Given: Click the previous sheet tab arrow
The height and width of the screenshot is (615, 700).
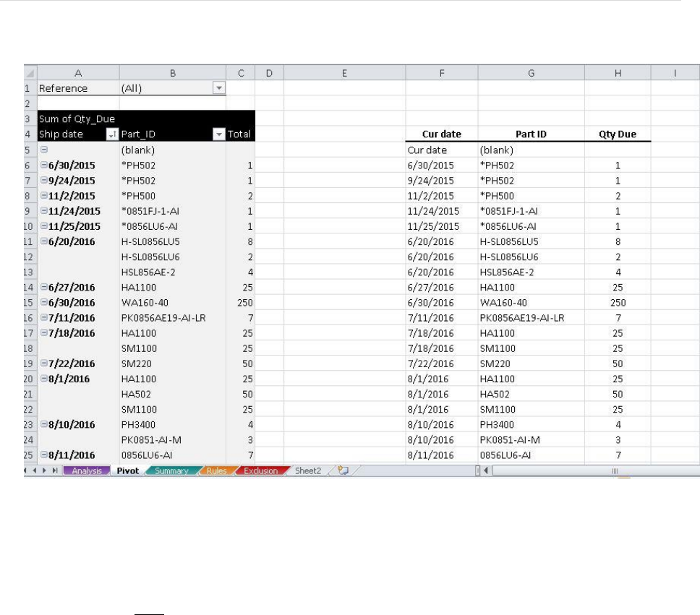Looking at the screenshot, I should coord(35,470).
